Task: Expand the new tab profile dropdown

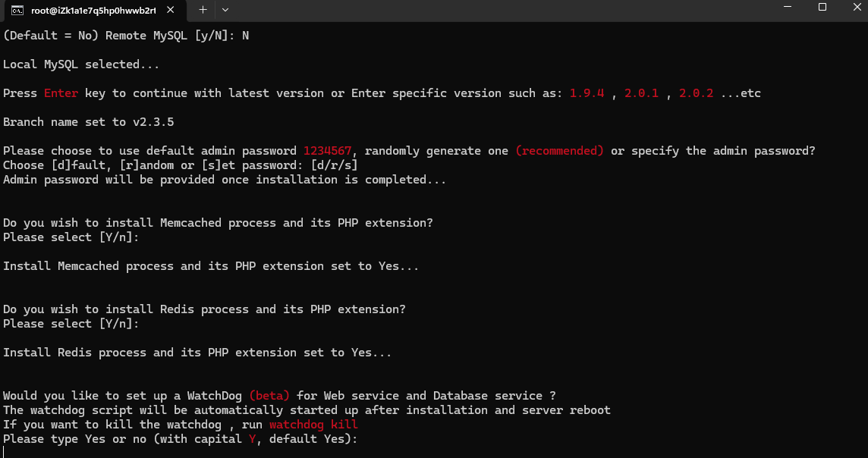Action: pos(225,9)
